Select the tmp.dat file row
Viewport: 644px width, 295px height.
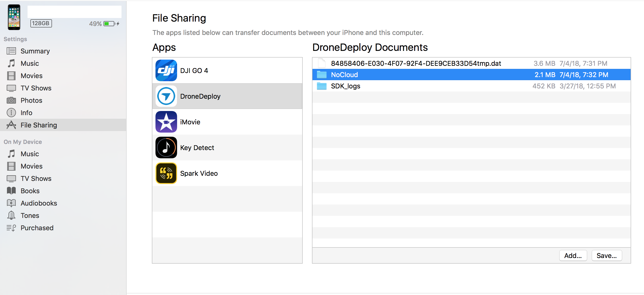(415, 63)
